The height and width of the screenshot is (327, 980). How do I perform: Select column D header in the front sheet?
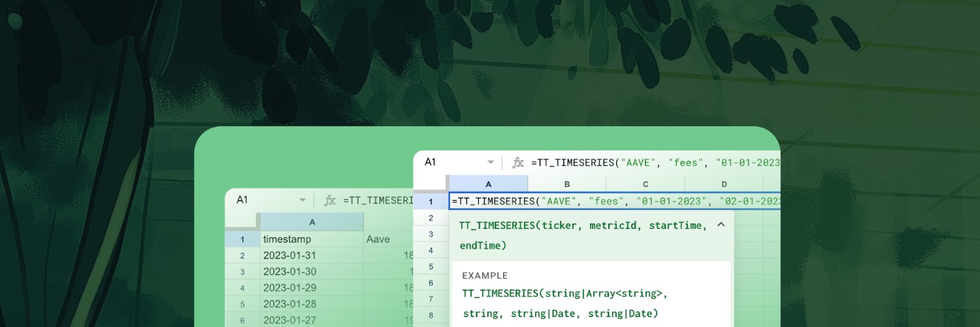click(724, 184)
